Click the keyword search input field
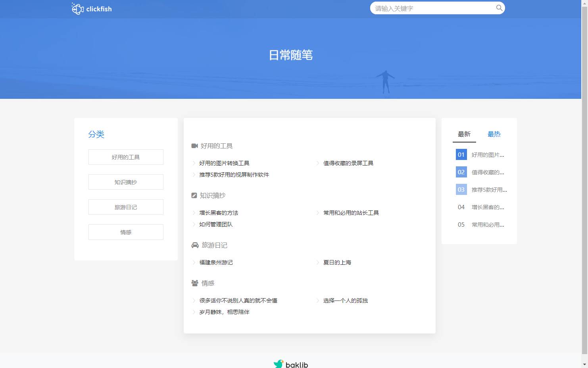Viewport: 588px width, 368px height. point(432,8)
